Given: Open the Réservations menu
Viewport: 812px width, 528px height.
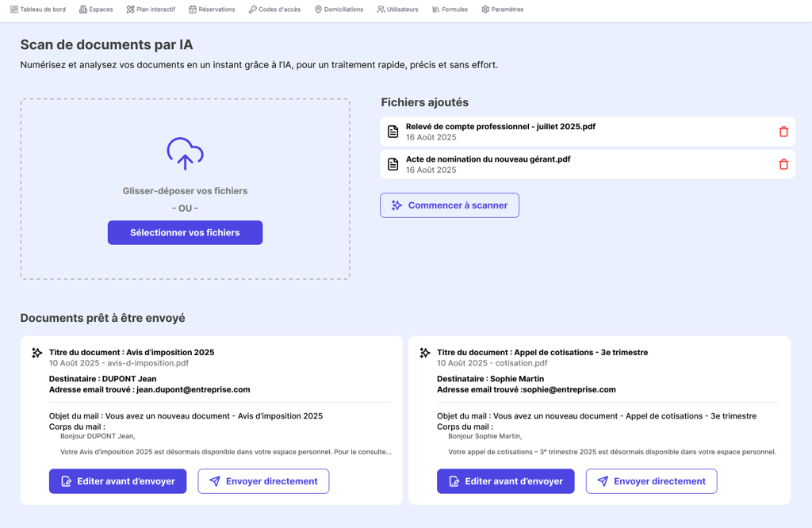Looking at the screenshot, I should click(x=212, y=10).
